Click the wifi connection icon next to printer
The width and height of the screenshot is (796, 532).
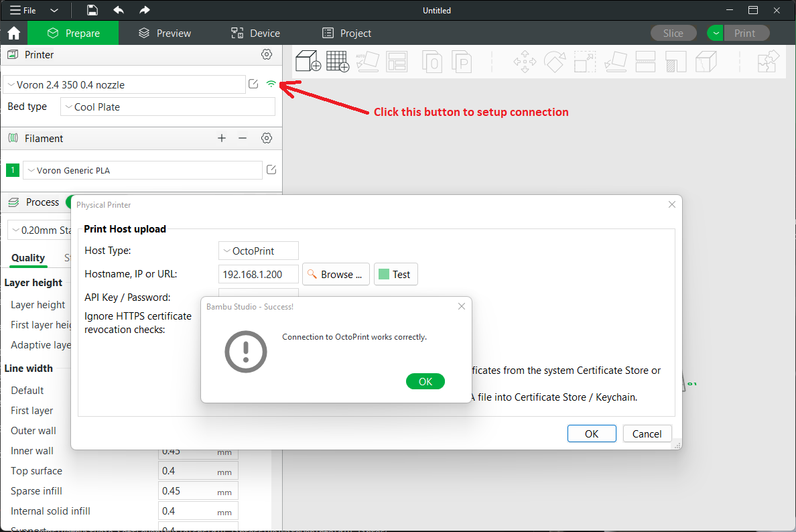(271, 84)
